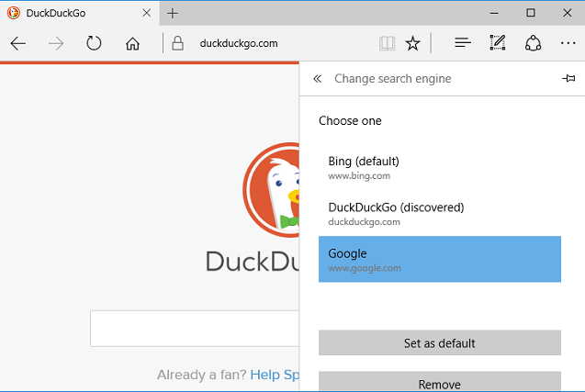Open a new tab with plus

pyautogui.click(x=173, y=14)
